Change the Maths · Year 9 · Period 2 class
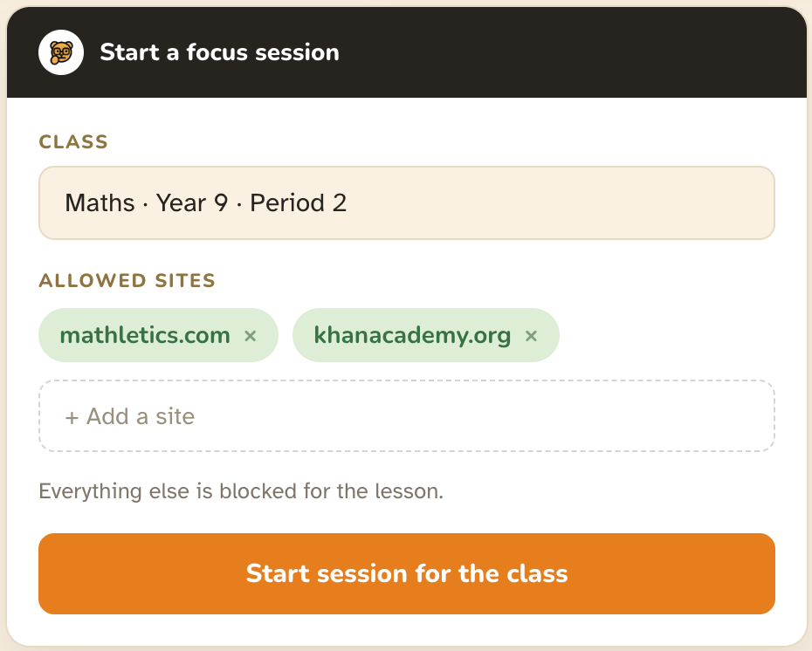 point(407,202)
